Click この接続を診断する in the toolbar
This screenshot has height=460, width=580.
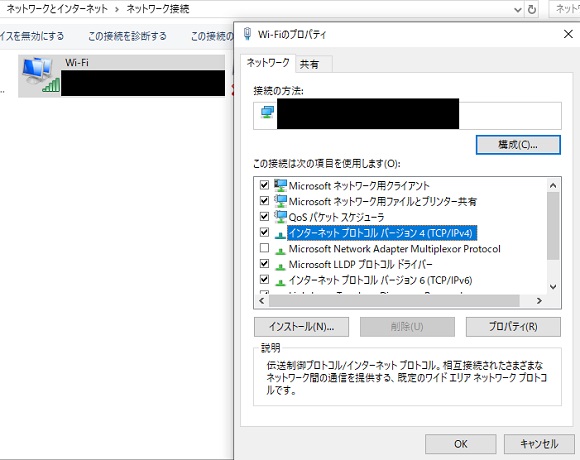coord(127,36)
